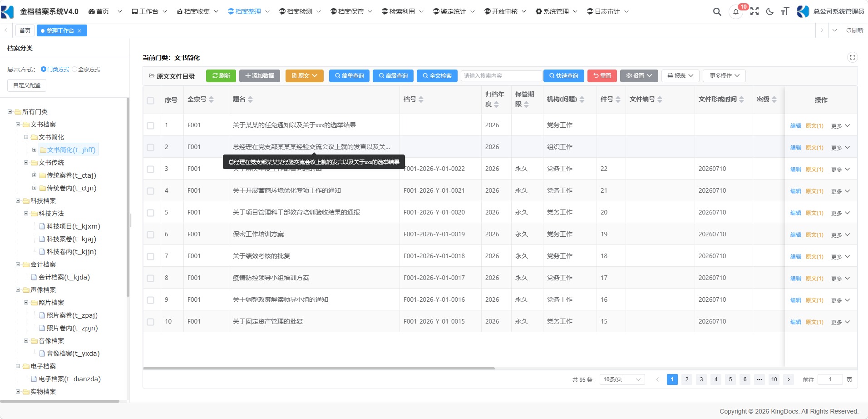Image resolution: width=868 pixels, height=419 pixels.
Task: Open tab list dropdown chevron
Action: tap(834, 30)
